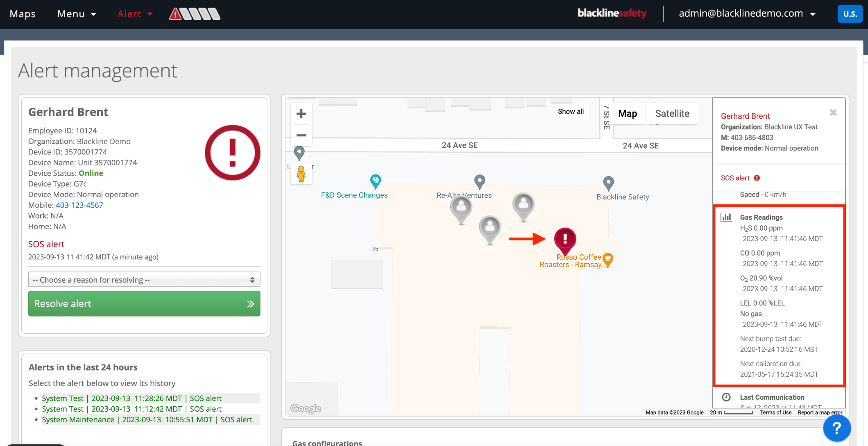Screen dimensions: 868x446
Task: Open the System Maintenance 10:55:51 alert history
Action: [147, 419]
